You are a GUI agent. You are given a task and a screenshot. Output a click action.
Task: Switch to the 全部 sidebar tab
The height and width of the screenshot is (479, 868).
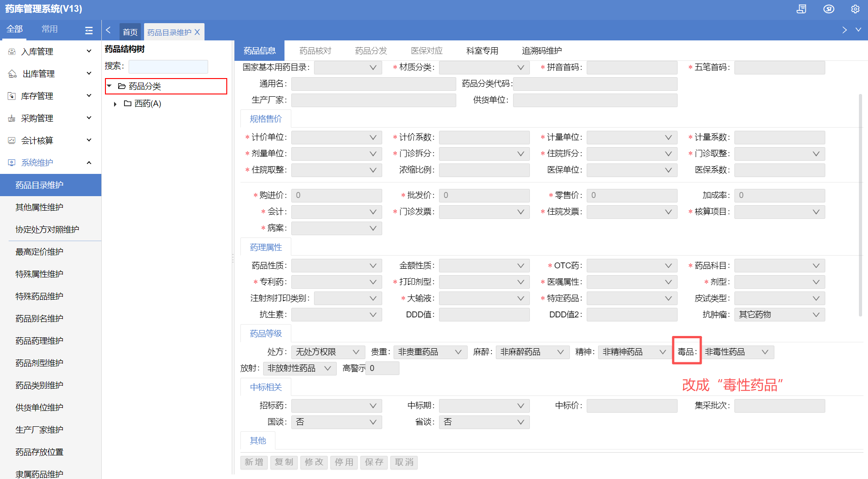pyautogui.click(x=15, y=30)
